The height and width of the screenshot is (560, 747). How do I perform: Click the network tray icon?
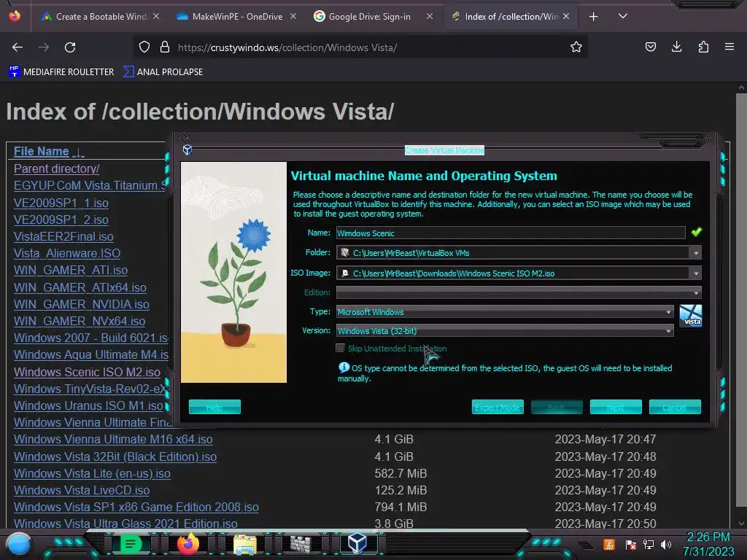point(649,544)
